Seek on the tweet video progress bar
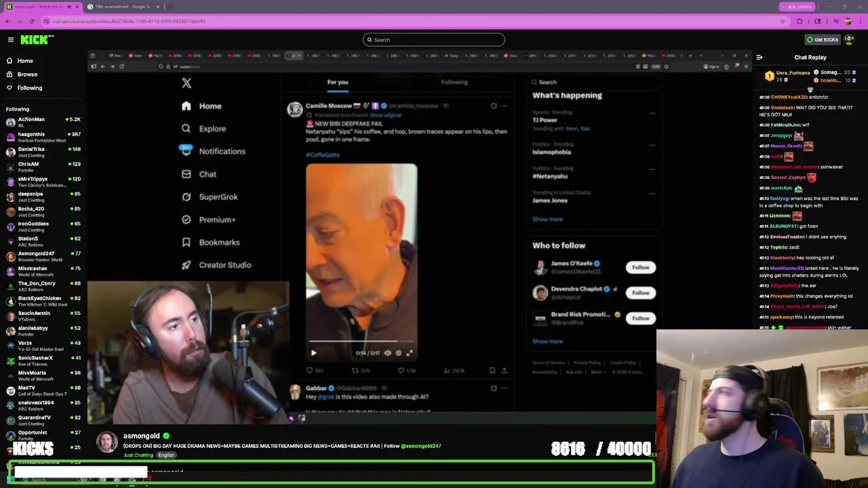 click(361, 342)
